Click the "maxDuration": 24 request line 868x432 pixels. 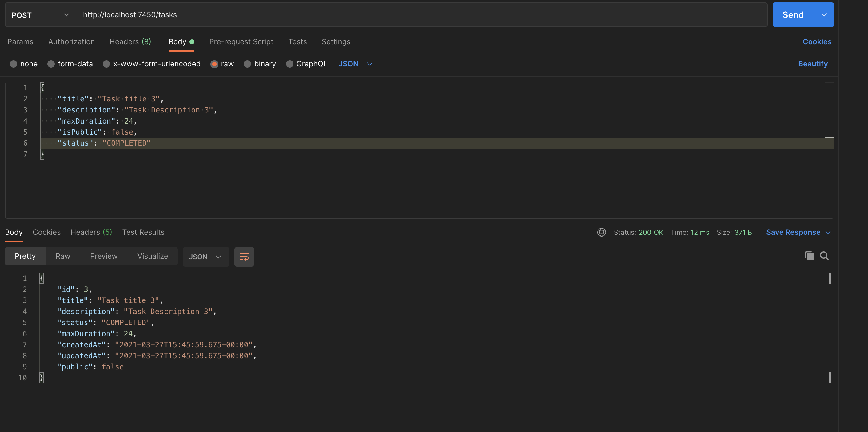click(97, 121)
